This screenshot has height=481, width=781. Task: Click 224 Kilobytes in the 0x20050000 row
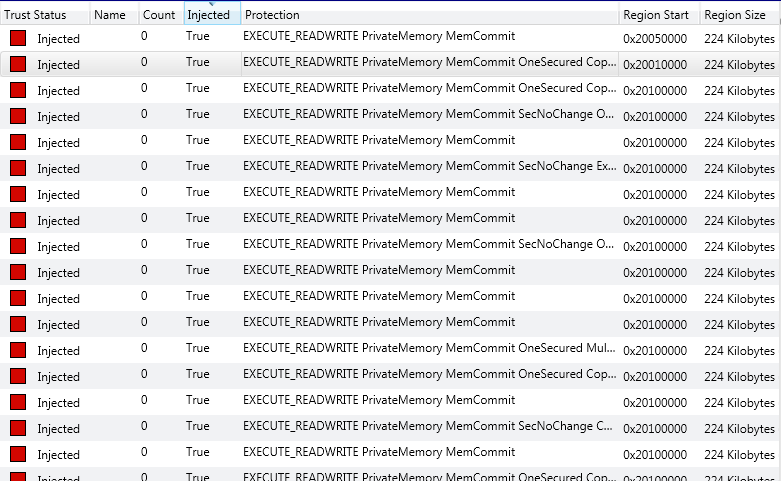(740, 39)
